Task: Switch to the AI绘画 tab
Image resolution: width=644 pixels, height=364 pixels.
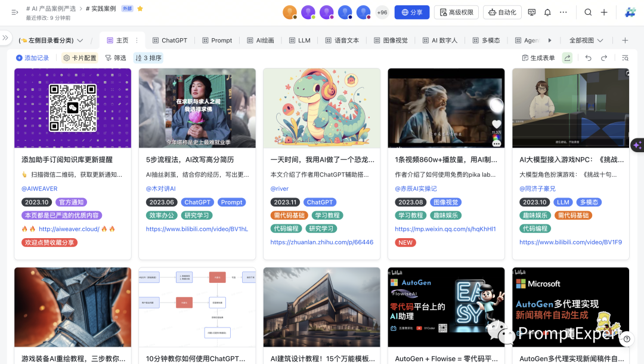Action: point(261,40)
